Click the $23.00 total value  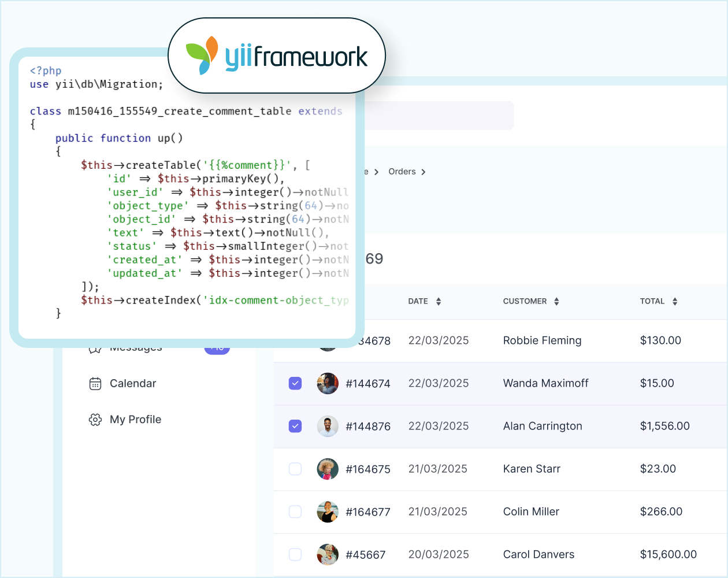(658, 469)
